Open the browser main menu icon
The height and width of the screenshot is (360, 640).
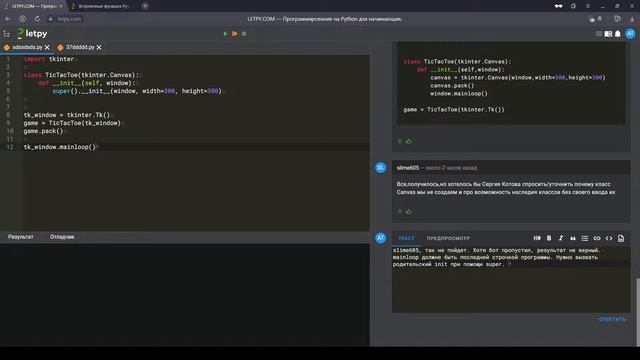pyautogui.click(x=588, y=6)
